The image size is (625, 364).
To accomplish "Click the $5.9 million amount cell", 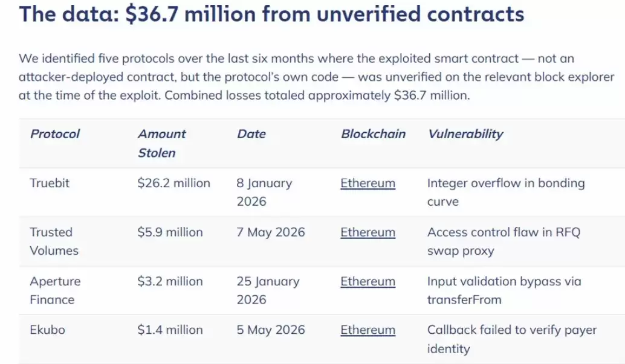I will (170, 232).
